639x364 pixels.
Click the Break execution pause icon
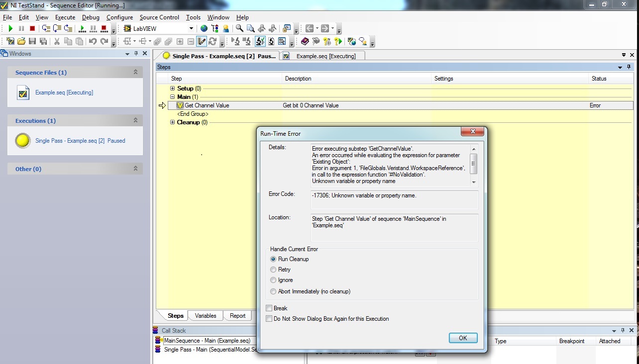21,29
